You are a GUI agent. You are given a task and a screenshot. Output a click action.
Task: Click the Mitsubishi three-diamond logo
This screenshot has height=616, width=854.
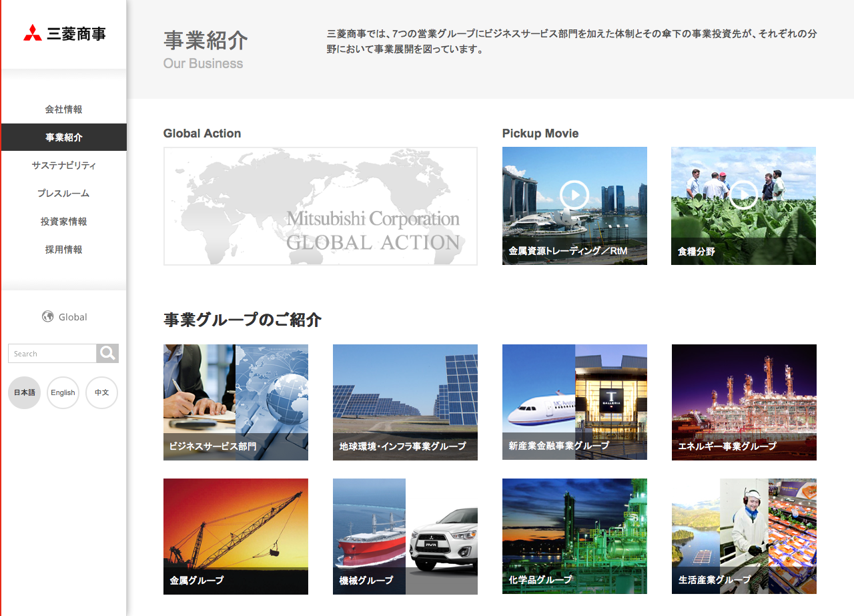[x=32, y=33]
